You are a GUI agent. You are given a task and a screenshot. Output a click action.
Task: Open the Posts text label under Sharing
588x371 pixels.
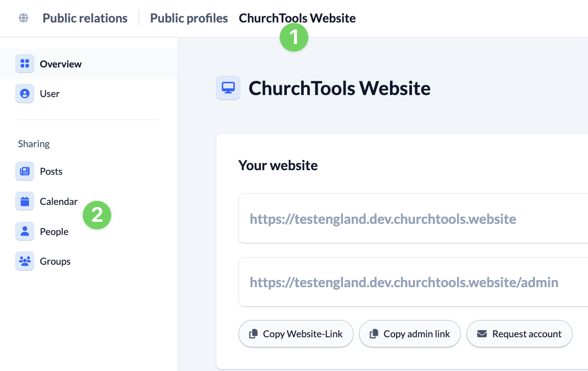51,172
